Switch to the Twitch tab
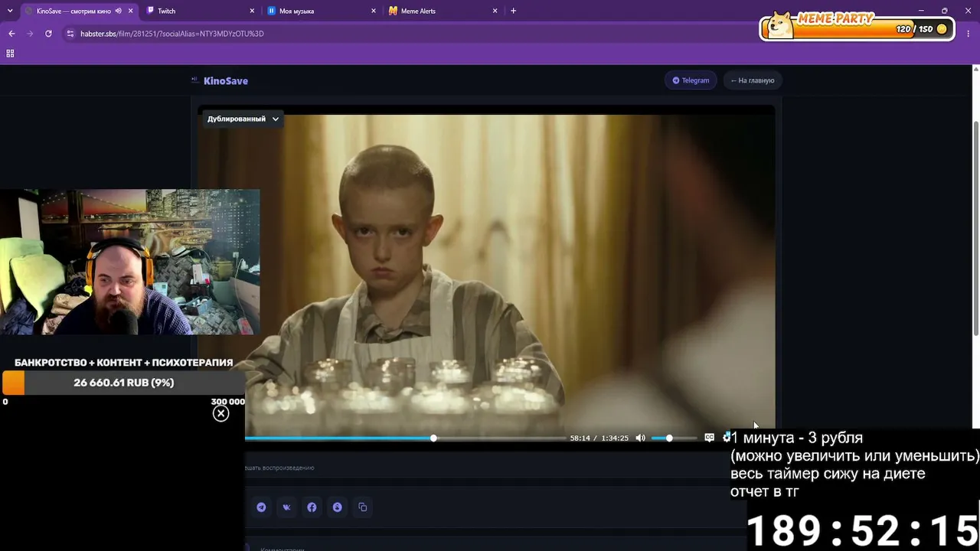 pos(201,11)
